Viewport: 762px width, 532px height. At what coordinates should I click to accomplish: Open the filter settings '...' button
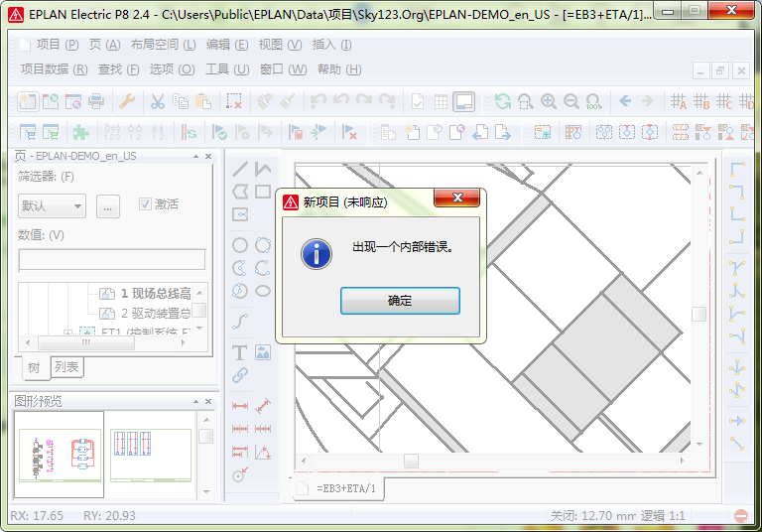108,205
